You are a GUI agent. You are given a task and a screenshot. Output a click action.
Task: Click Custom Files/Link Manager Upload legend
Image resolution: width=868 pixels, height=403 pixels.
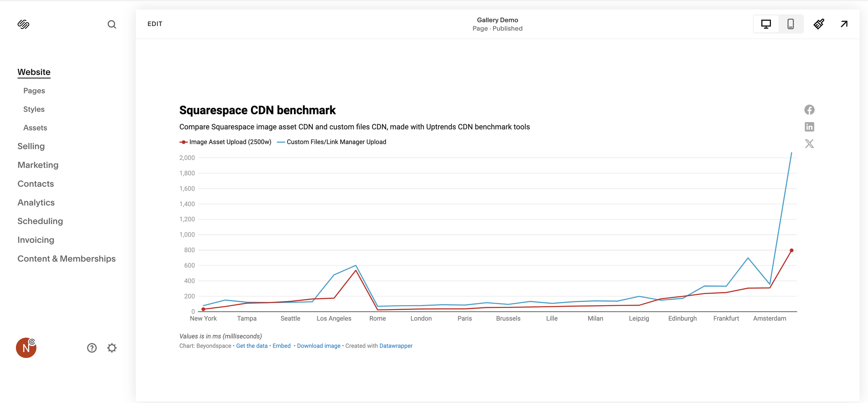(332, 142)
